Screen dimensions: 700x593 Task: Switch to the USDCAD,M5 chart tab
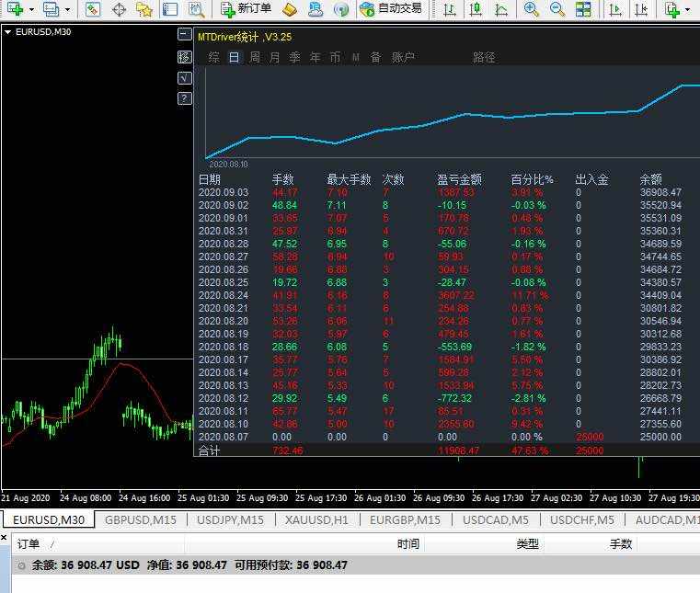click(496, 519)
